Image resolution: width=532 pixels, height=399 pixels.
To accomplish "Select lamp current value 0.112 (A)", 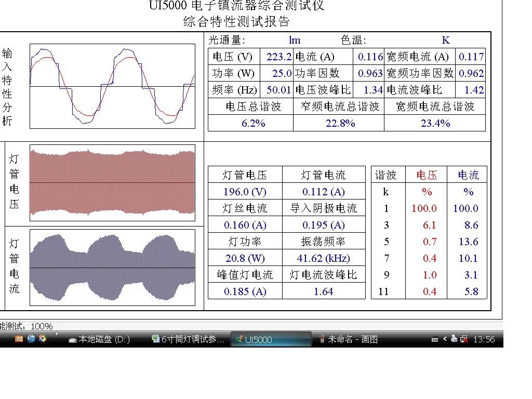I will coord(323,192).
